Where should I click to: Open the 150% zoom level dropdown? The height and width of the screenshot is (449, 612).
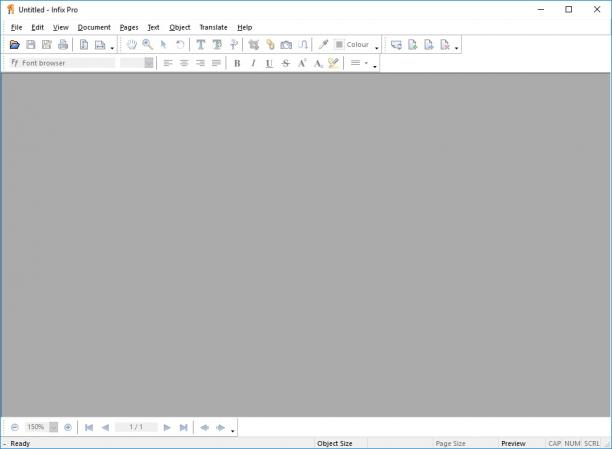pos(53,427)
